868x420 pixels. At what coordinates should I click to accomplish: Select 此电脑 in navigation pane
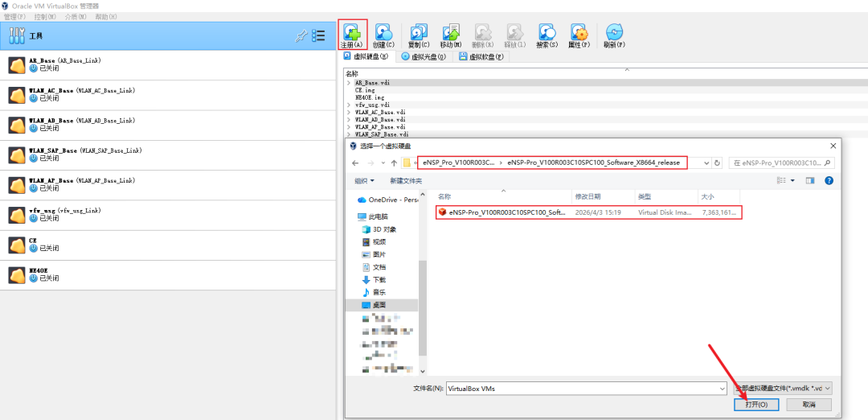tap(373, 216)
